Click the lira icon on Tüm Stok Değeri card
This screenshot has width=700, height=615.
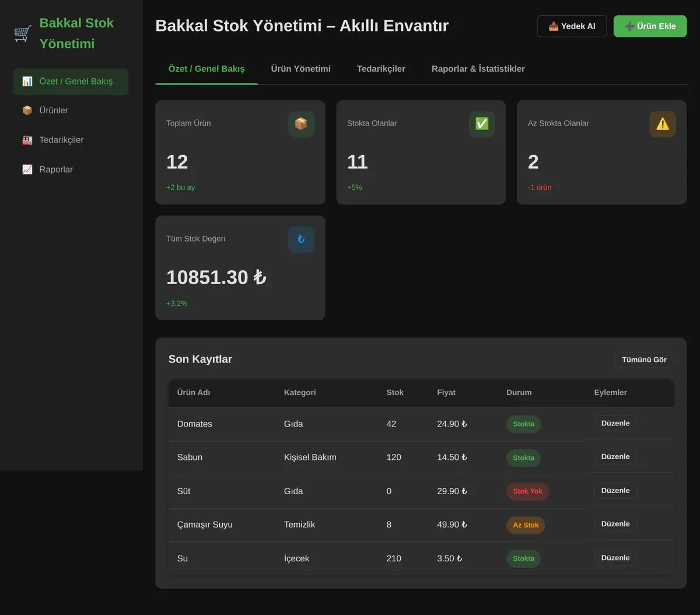click(x=301, y=239)
